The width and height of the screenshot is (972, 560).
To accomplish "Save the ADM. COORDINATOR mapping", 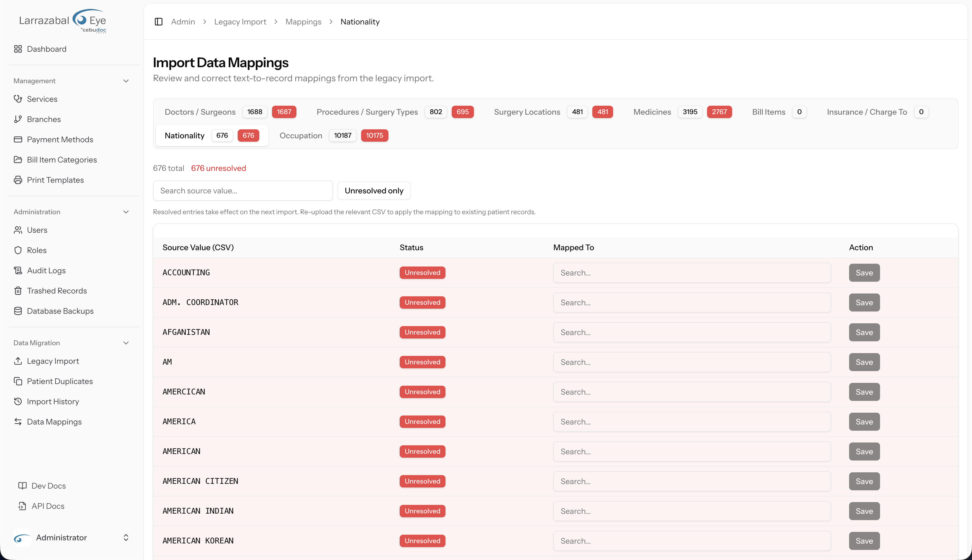I will tap(864, 302).
